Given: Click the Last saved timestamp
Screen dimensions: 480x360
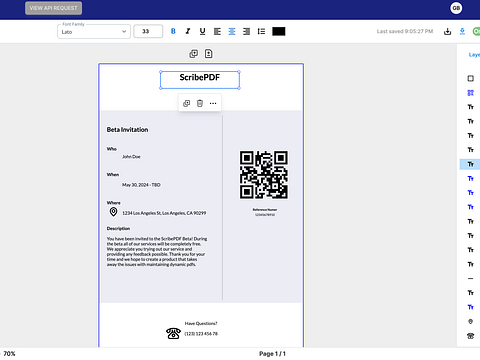Looking at the screenshot, I should coord(405,31).
